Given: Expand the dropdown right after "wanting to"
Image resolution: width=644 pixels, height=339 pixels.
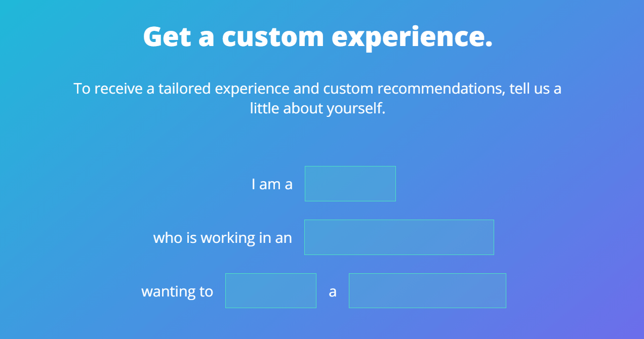Looking at the screenshot, I should [x=271, y=290].
